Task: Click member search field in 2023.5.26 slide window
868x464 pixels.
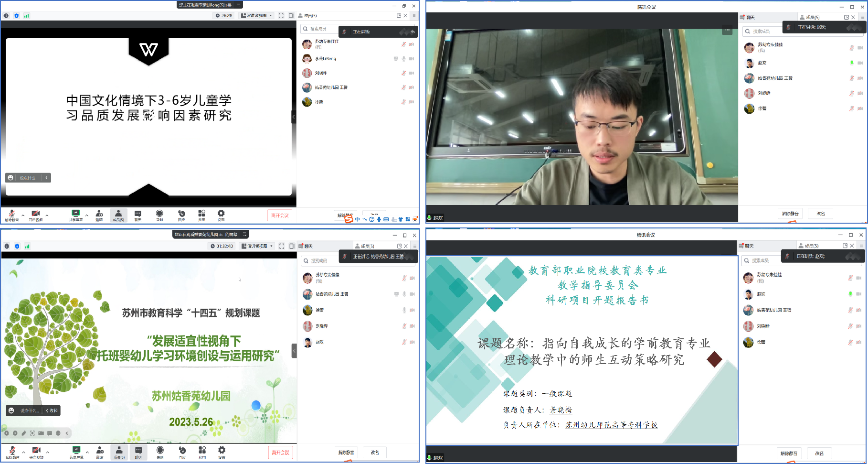Action: [x=320, y=261]
